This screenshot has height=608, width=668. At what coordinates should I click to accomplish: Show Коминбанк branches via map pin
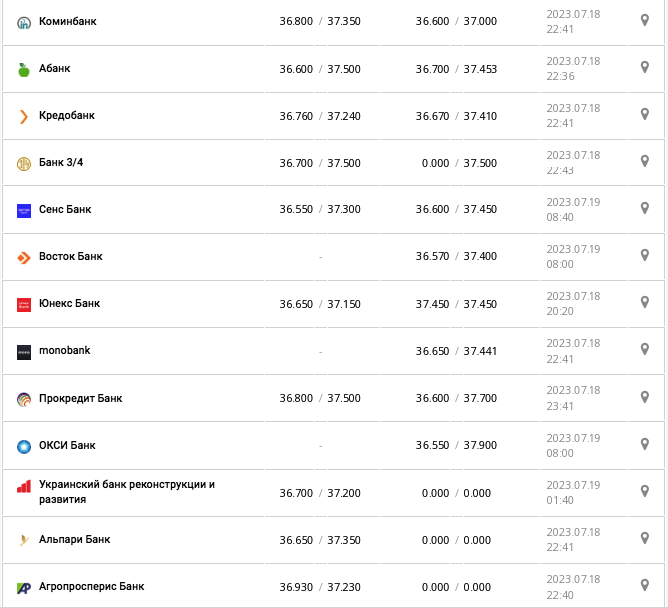[645, 20]
